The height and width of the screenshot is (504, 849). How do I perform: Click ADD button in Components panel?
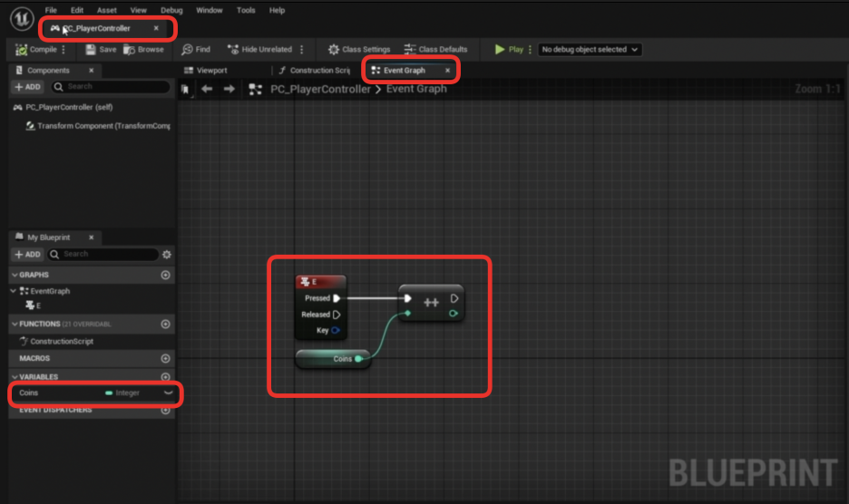coord(27,87)
